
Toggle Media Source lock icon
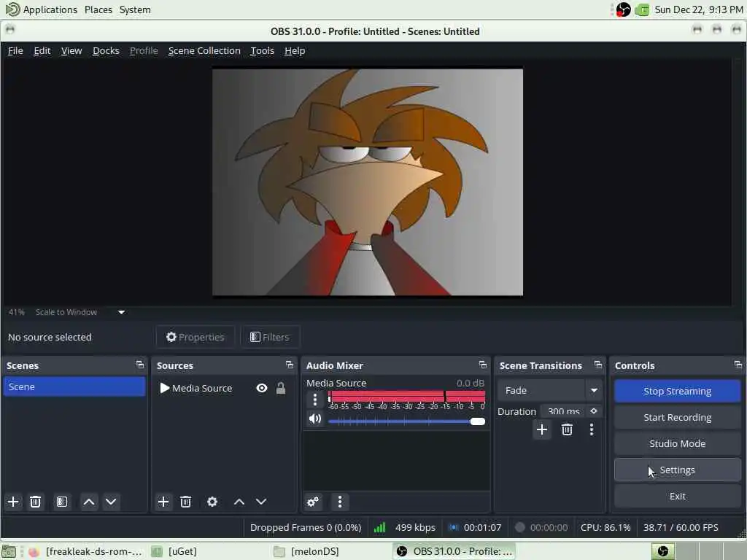(281, 388)
